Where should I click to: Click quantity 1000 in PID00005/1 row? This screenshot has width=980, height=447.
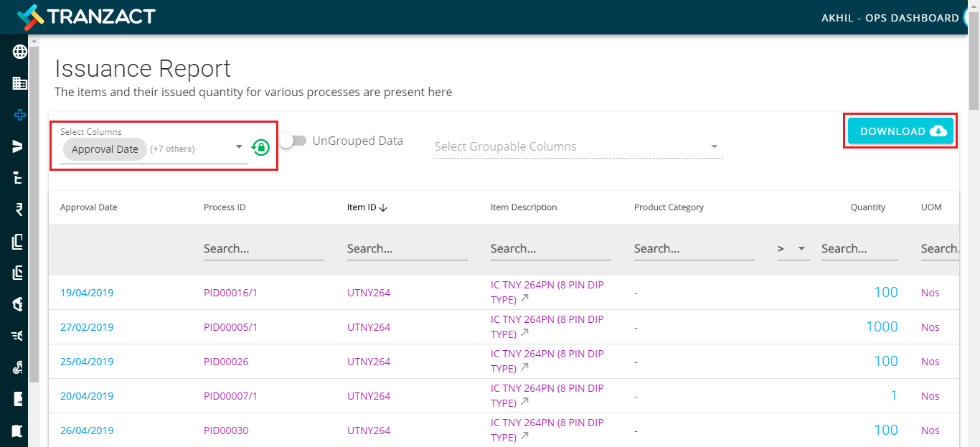882,326
